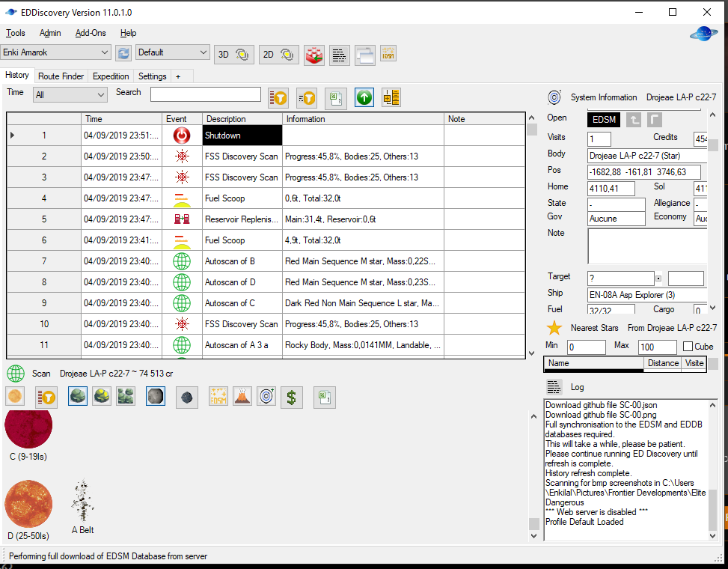This screenshot has height=569, width=728.
Task: Toggle the Cube checkbox
Action: pos(688,347)
